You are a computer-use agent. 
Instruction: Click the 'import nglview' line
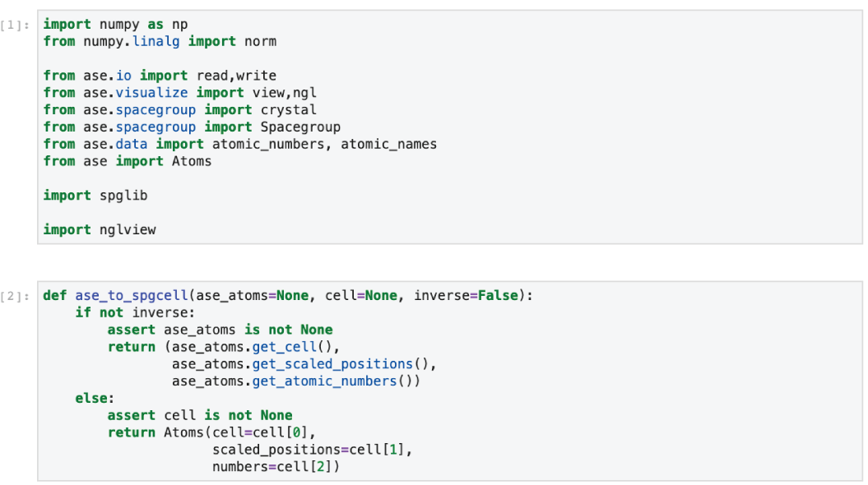pos(100,229)
